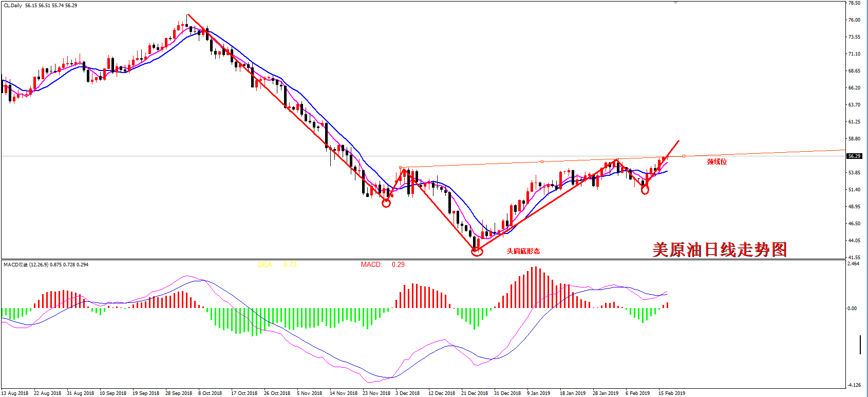The image size is (868, 397).
Task: Click the 2.464 MACD scale label
Action: 854,264
